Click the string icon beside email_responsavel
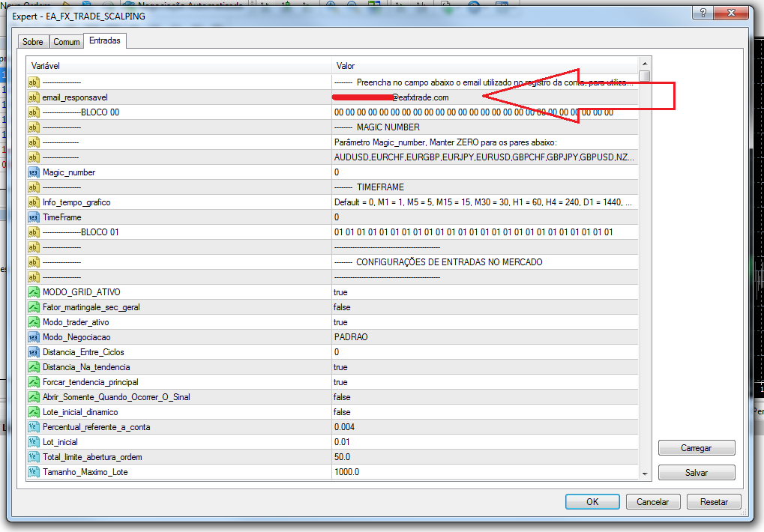 tap(33, 97)
